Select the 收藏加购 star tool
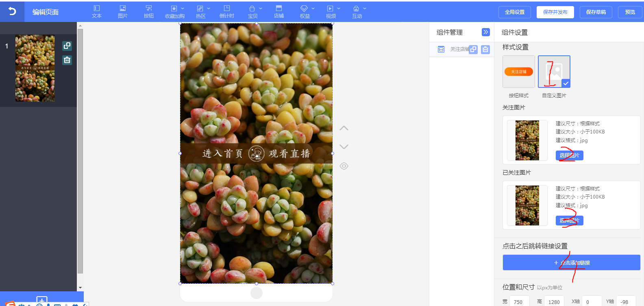The width and height of the screenshot is (644, 306). [174, 12]
